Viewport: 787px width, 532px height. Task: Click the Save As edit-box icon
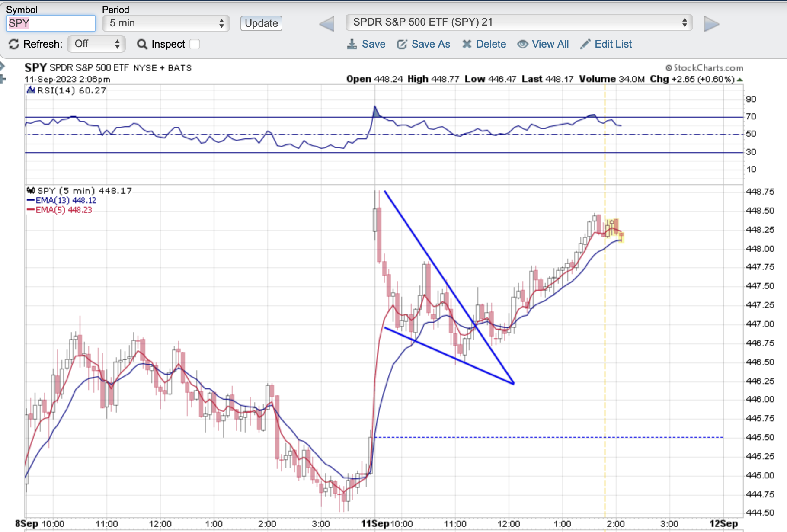point(402,44)
